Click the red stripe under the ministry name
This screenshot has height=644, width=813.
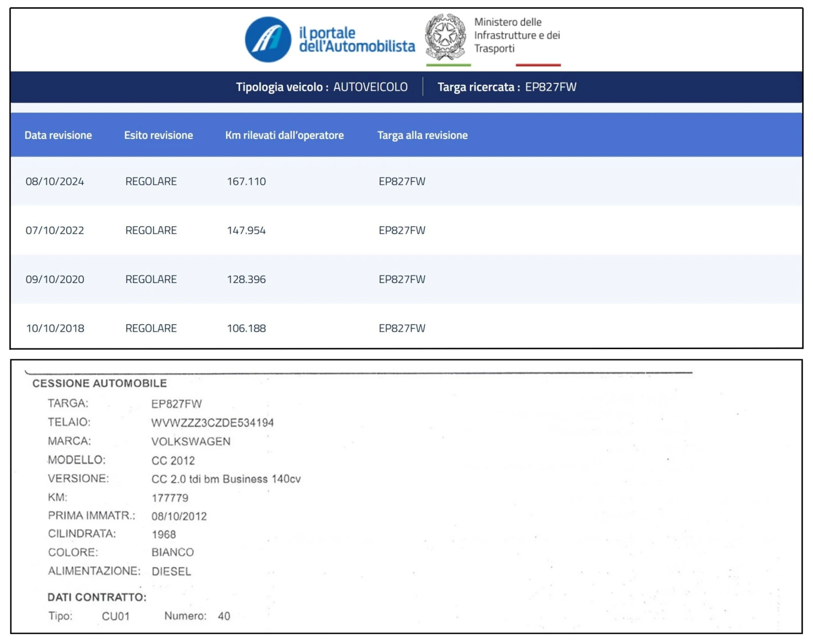click(x=538, y=65)
